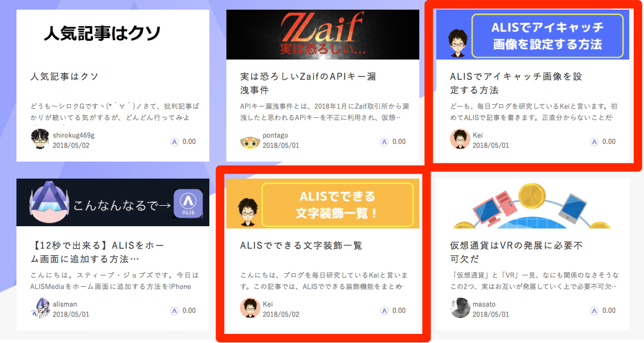Screen dimensions: 644x343
Task: Open the VR coins illustration thumbnail
Action: (x=533, y=204)
